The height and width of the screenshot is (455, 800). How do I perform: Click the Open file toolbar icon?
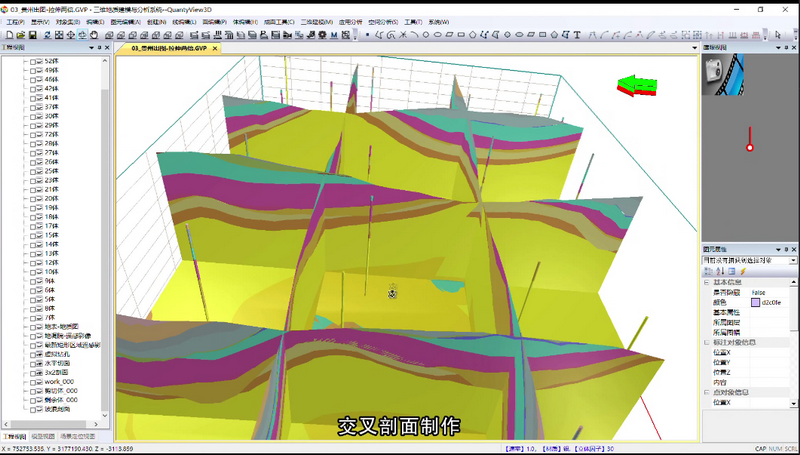pyautogui.click(x=20, y=35)
